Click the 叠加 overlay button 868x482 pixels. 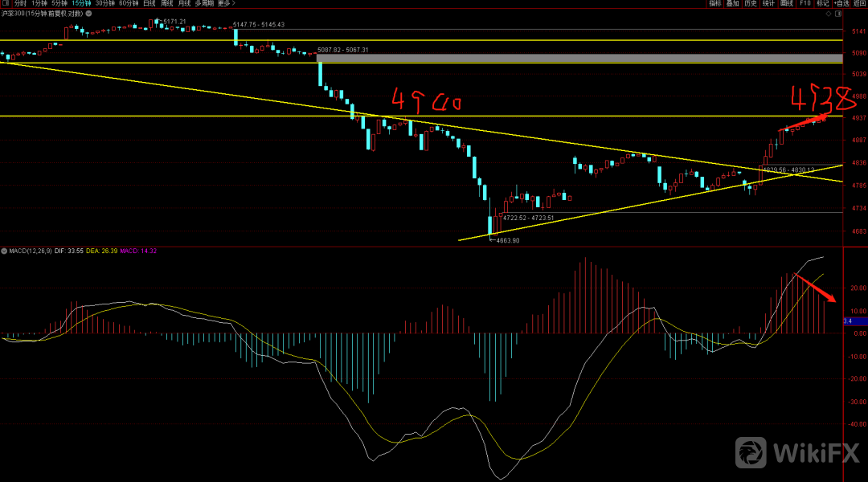pos(732,4)
